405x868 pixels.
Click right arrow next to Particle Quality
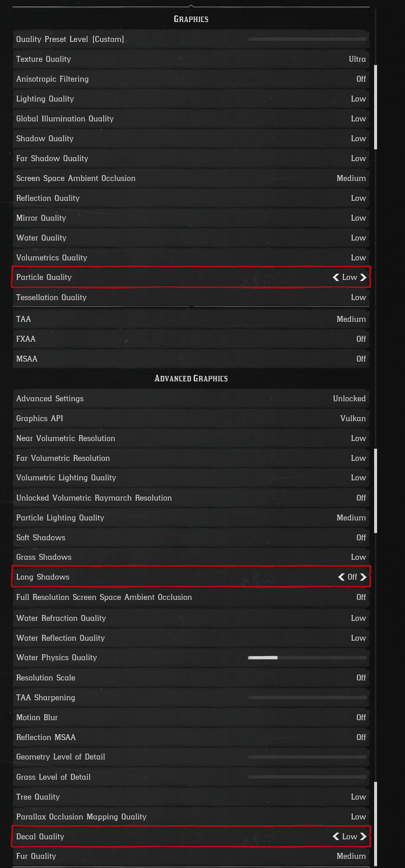[363, 277]
